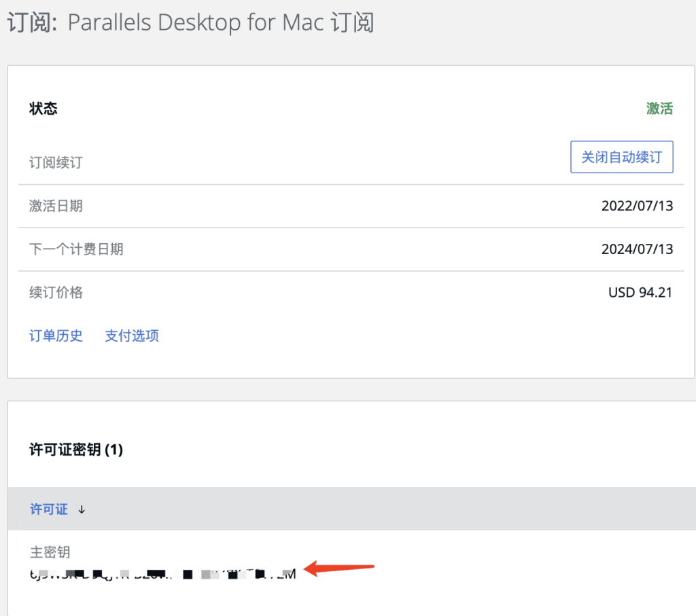
Task: Open the 支付选项 payment options link
Action: [132, 336]
